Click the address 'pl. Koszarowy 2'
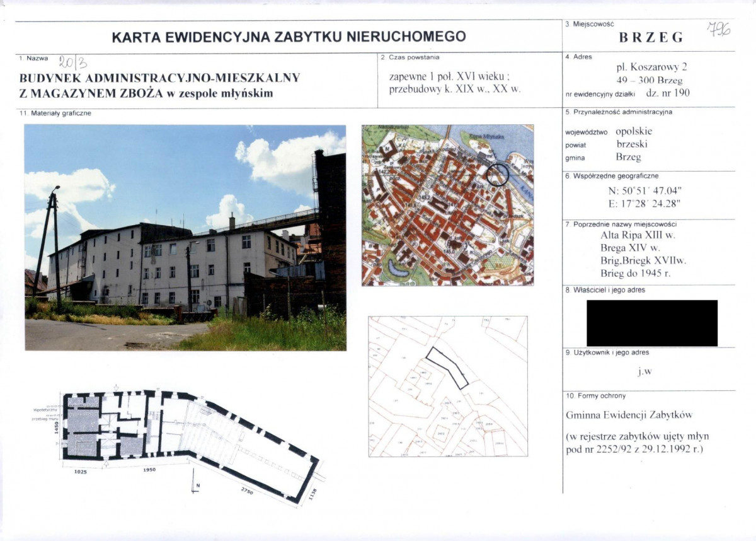Screen dimensions: 756x541 pos(651,67)
